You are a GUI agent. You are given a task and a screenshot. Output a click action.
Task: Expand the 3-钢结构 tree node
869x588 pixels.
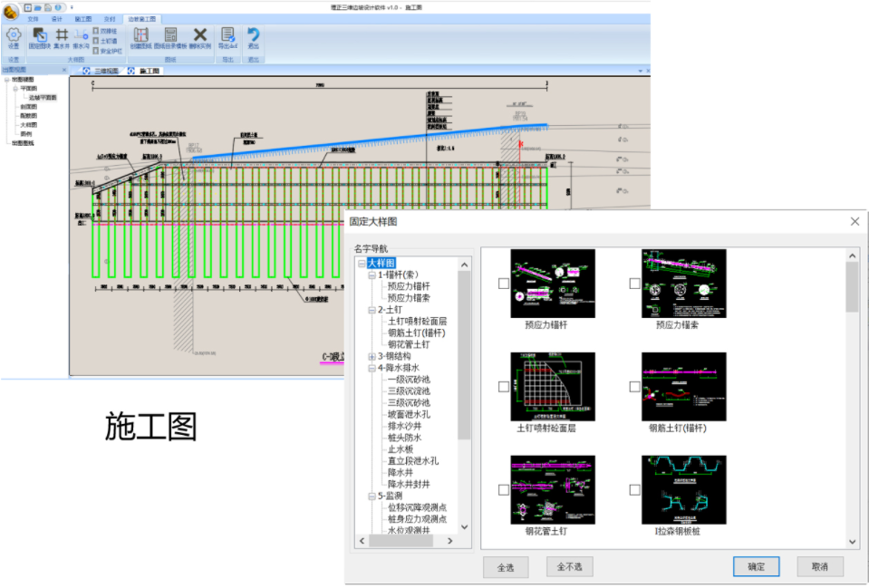372,356
